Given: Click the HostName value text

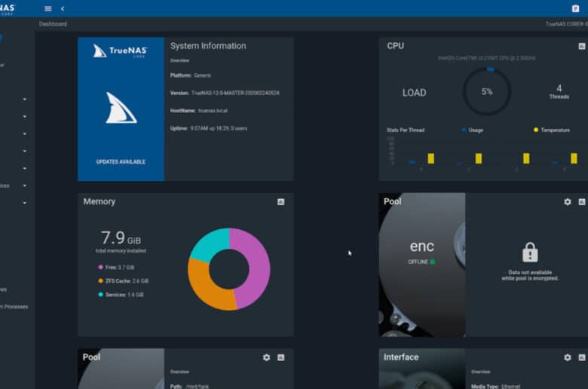Looking at the screenshot, I should point(213,111).
